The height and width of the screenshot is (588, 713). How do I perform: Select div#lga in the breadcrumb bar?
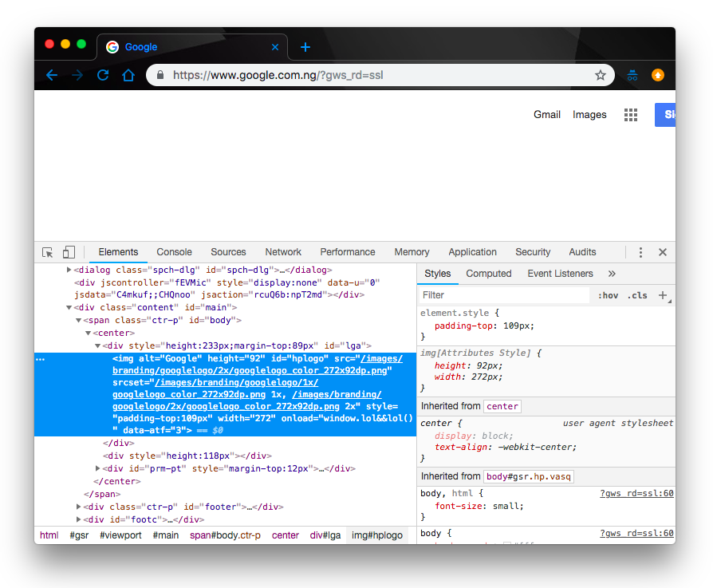pos(325,535)
